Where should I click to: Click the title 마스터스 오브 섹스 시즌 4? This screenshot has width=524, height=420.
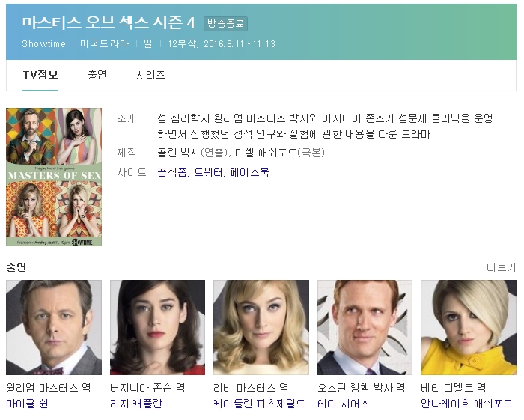click(109, 22)
